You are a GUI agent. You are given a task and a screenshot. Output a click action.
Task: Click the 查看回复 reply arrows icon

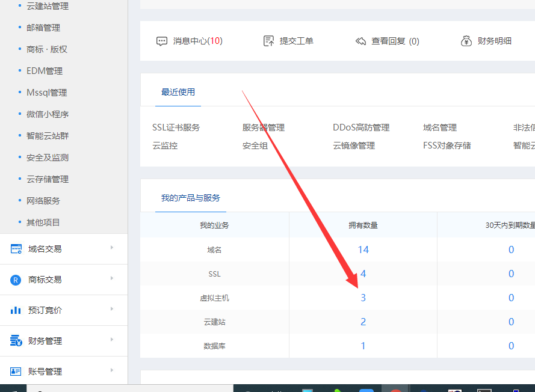(360, 41)
